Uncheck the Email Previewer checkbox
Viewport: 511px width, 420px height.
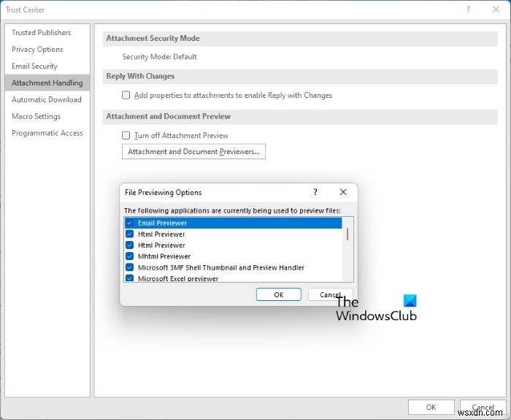point(129,223)
